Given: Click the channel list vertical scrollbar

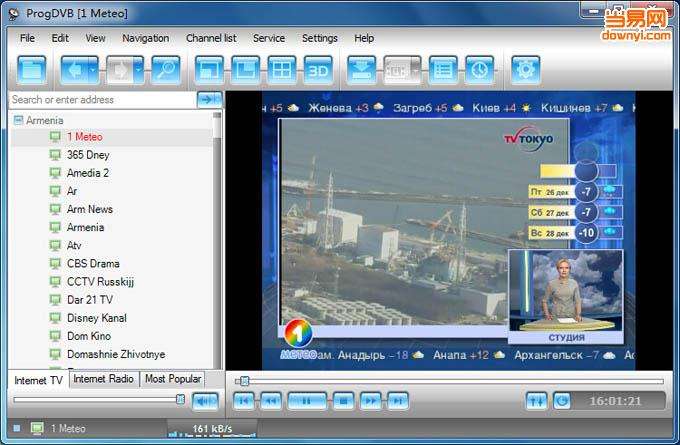Looking at the screenshot, I should [x=217, y=240].
